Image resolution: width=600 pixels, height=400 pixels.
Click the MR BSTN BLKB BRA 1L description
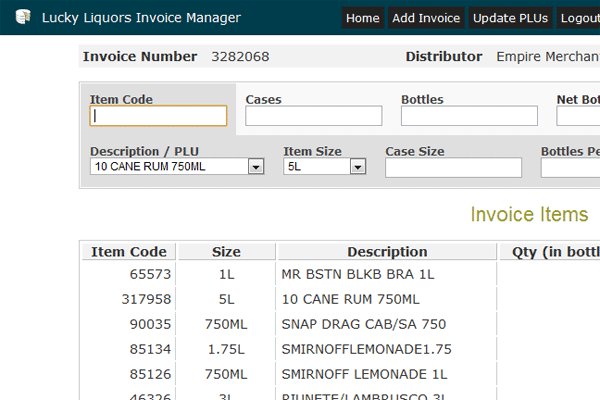(358, 274)
